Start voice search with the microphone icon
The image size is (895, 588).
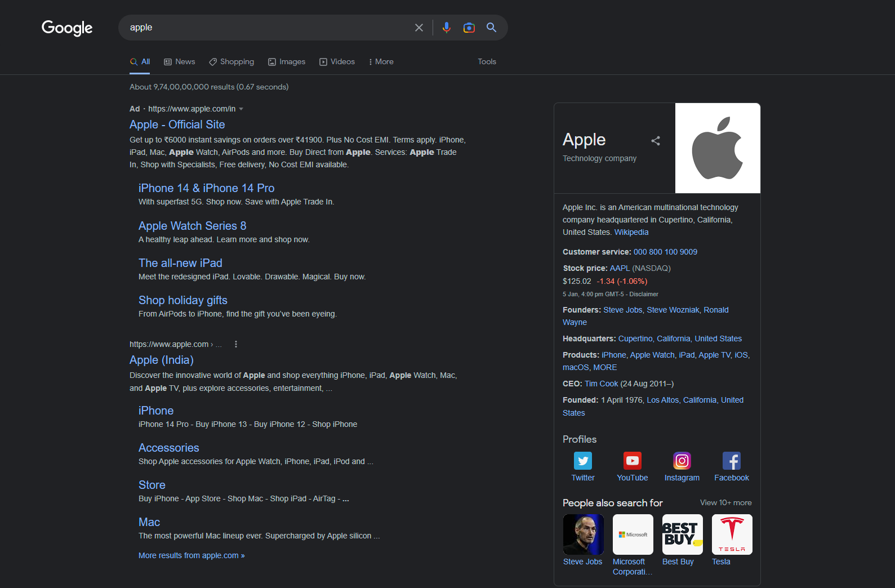click(447, 28)
